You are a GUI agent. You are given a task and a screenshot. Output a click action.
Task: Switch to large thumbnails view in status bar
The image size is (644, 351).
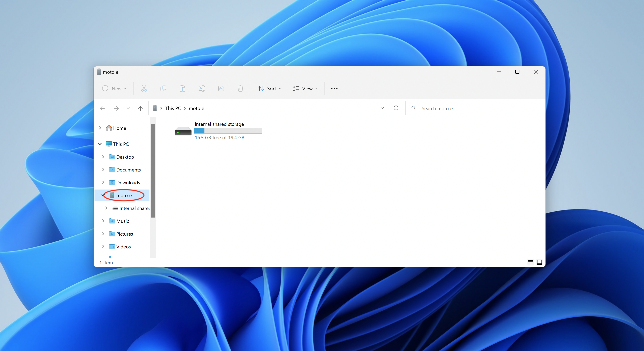tap(539, 262)
